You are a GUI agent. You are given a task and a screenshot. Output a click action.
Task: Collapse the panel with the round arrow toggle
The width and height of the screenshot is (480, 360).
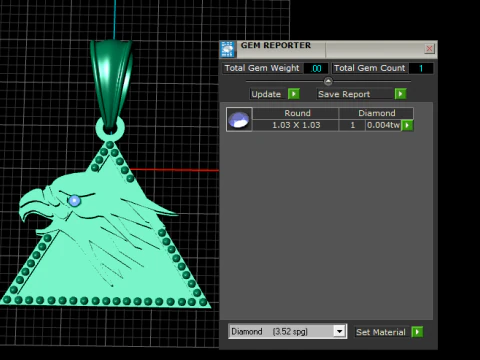tap(328, 81)
